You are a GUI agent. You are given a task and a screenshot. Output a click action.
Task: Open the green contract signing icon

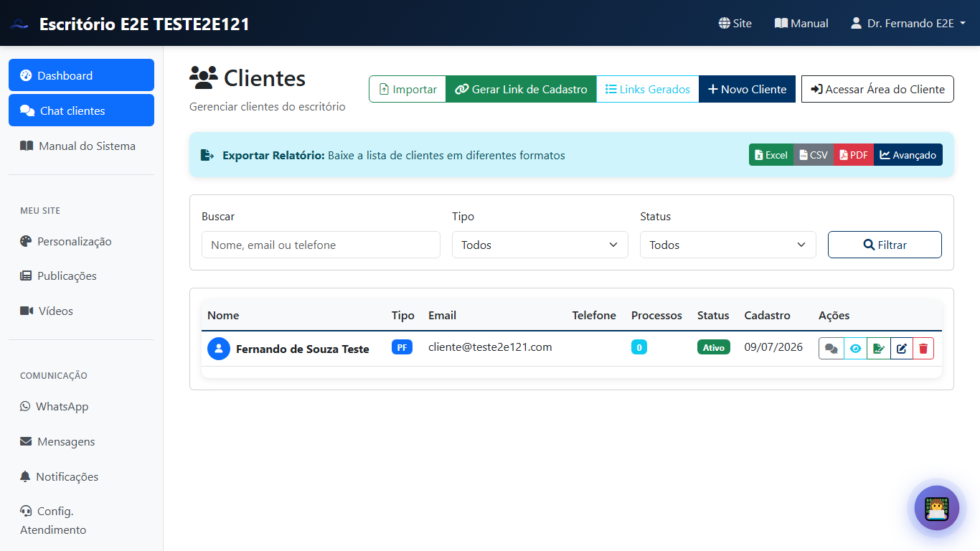[x=878, y=349]
